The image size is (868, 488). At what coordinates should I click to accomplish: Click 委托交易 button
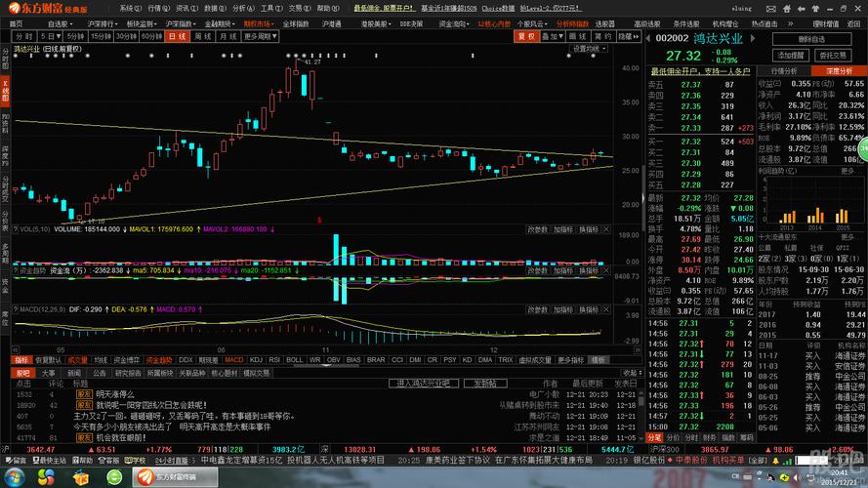(833, 56)
